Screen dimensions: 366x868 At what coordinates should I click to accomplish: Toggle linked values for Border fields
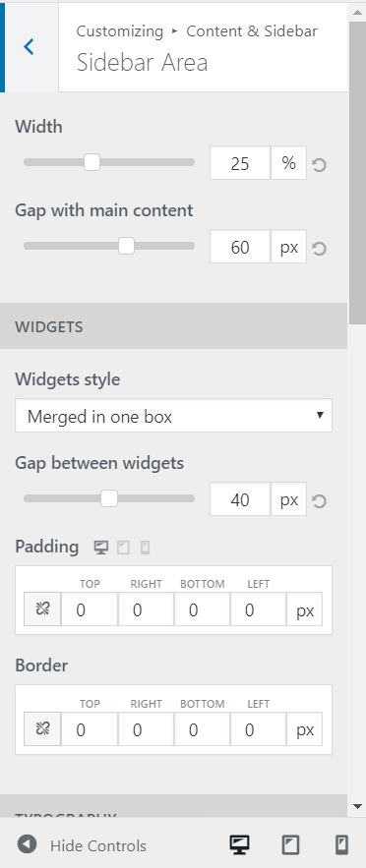(42, 729)
